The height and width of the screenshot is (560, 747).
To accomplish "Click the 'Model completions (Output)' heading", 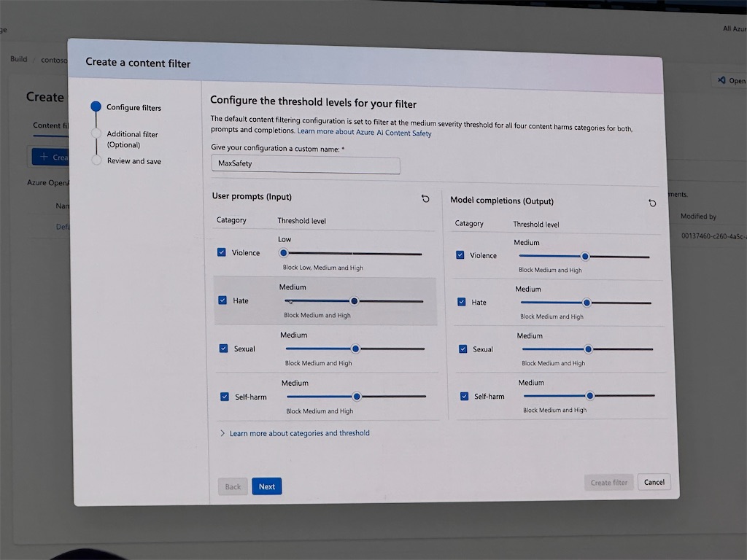I will pos(502,201).
